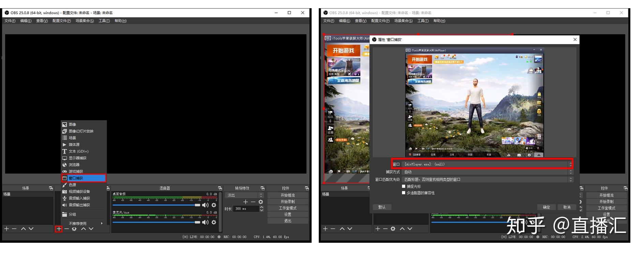
Task: Open transition properties gear in left OBS 转场特效 panel
Action: [261, 202]
